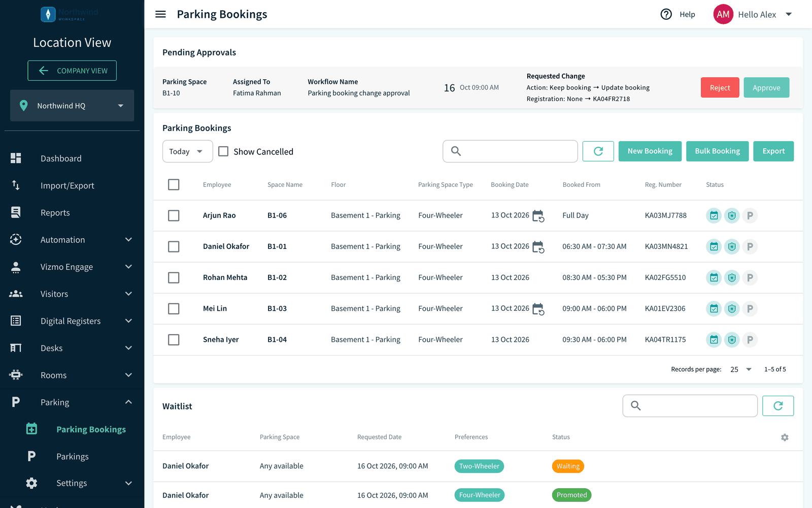Check the Rohan Mehta booking row
This screenshot has width=812, height=508.
point(174,277)
